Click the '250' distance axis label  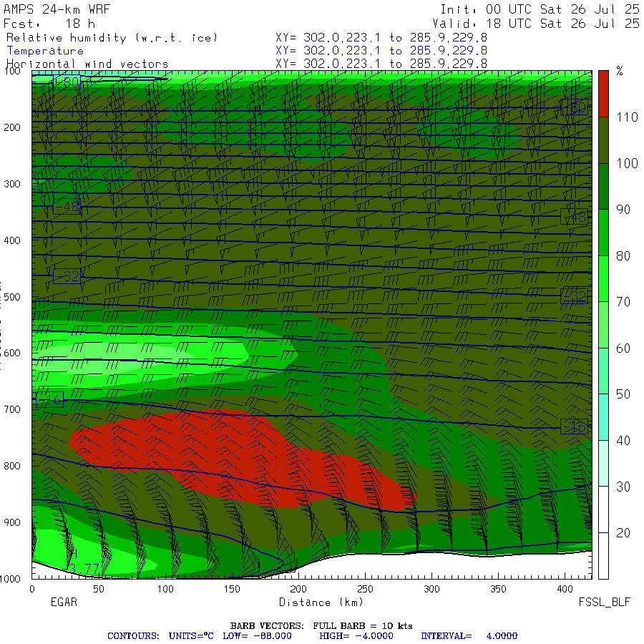pos(365,590)
